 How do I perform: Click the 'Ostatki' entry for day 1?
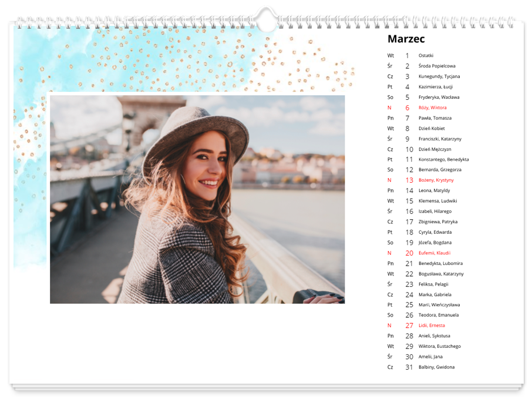pyautogui.click(x=426, y=55)
